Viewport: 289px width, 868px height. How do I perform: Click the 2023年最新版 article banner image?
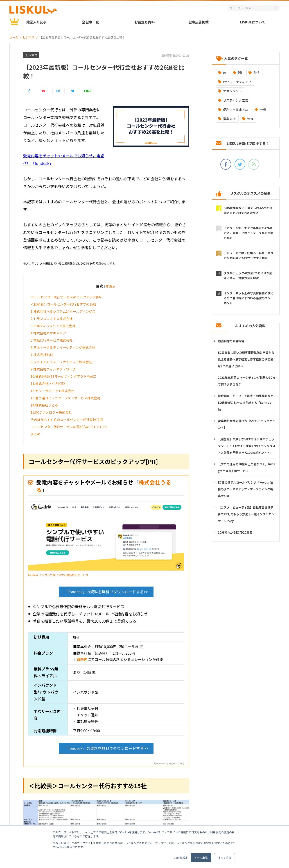pos(151,127)
